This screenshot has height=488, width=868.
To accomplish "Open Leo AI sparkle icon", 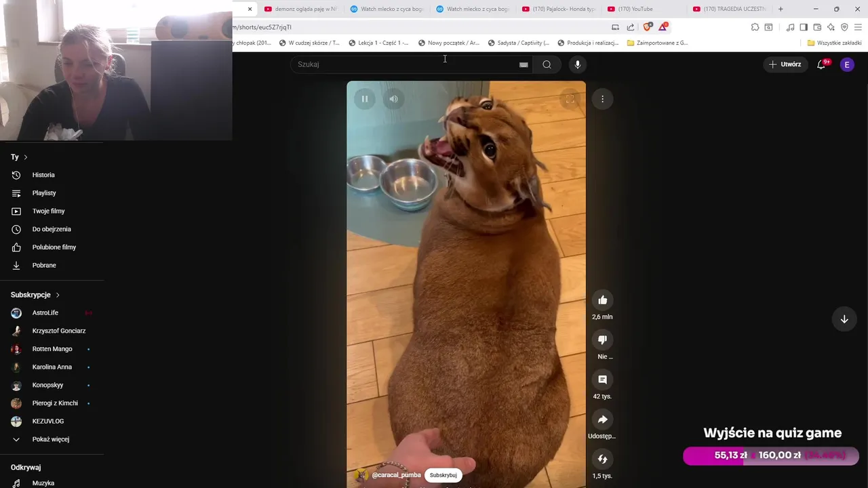I will (x=831, y=27).
